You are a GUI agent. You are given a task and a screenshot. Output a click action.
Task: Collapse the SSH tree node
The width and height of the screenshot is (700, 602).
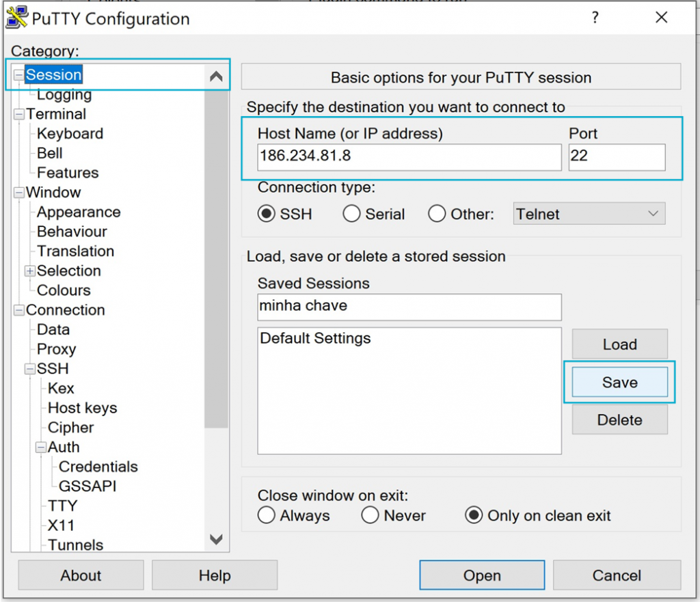(x=30, y=369)
